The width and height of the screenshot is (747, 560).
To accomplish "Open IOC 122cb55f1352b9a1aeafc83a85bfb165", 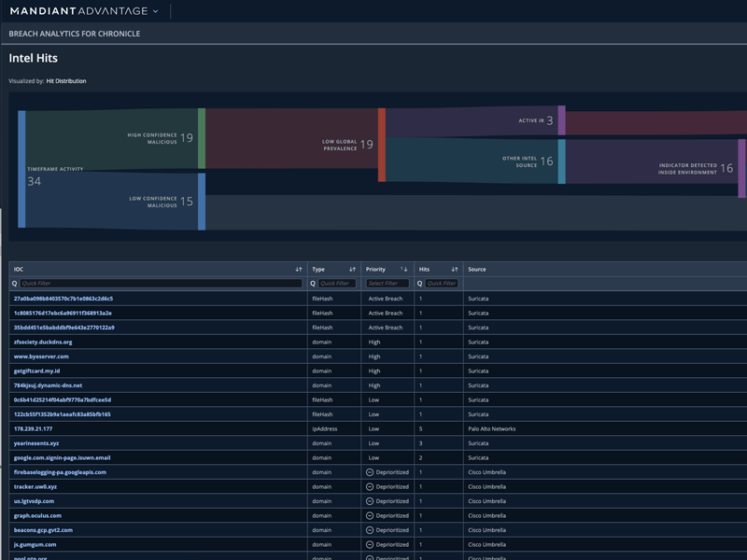I will pos(62,414).
